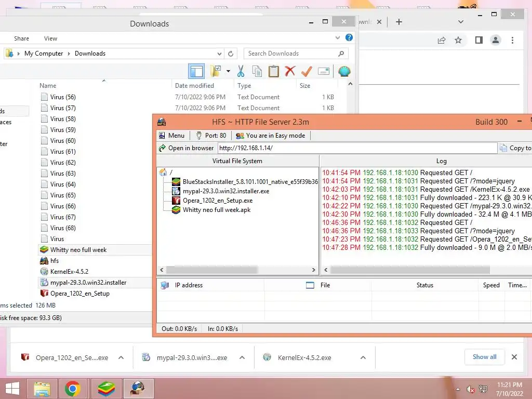This screenshot has height=399, width=532.
Task: Click the Paste clipboard icon in Downloads toolbar
Action: click(273, 71)
